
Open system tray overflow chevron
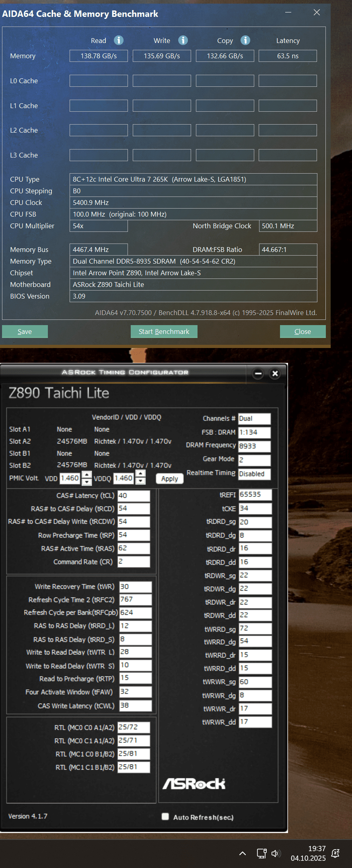[x=243, y=854]
